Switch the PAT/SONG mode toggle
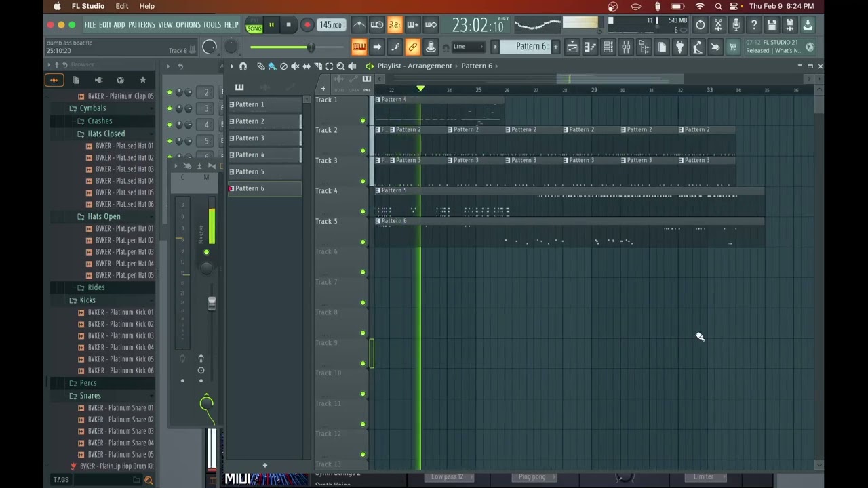 point(254,26)
